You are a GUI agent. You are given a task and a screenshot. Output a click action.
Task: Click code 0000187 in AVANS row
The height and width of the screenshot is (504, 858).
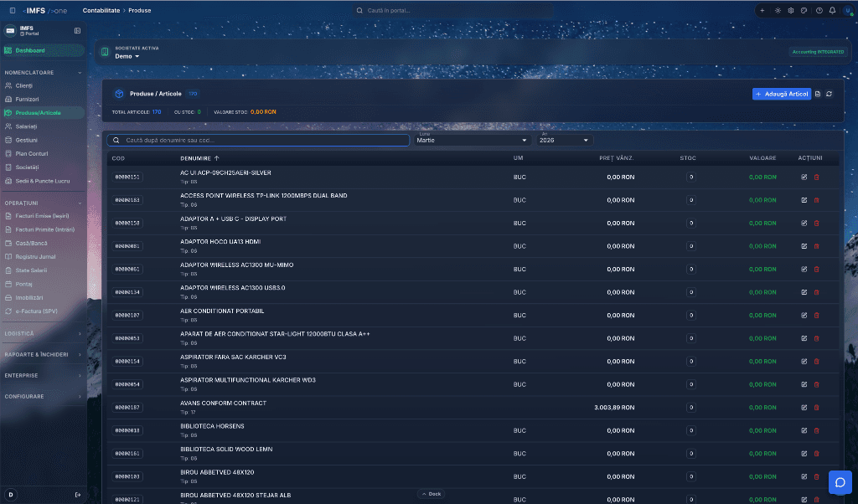tap(127, 408)
